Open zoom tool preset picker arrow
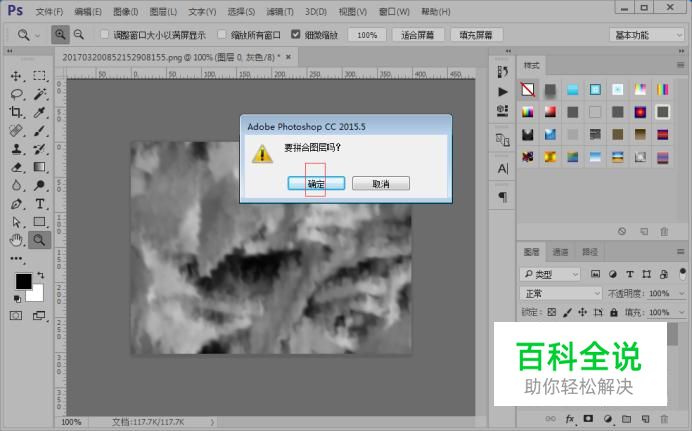The width and height of the screenshot is (692, 431). (38, 35)
